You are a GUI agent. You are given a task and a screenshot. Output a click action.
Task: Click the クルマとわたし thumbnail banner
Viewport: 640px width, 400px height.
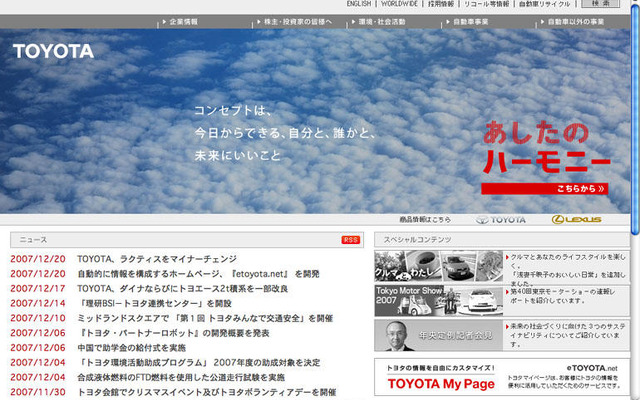[x=438, y=266]
